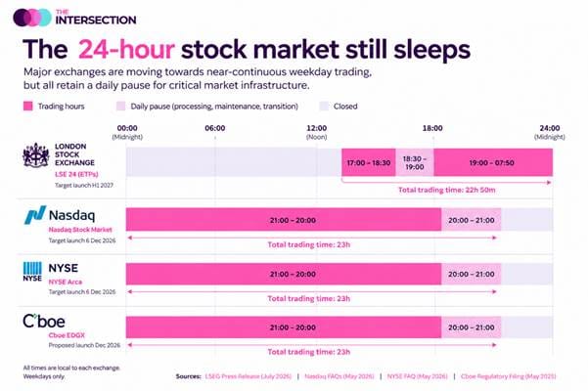Click the 18:00 timeline axis label
The image size is (588, 391).
[x=432, y=128]
